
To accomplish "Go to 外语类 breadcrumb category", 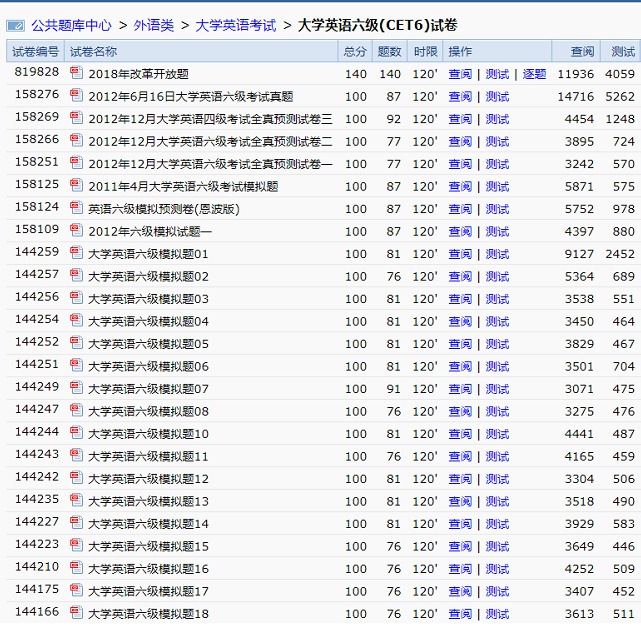I will pyautogui.click(x=153, y=25).
